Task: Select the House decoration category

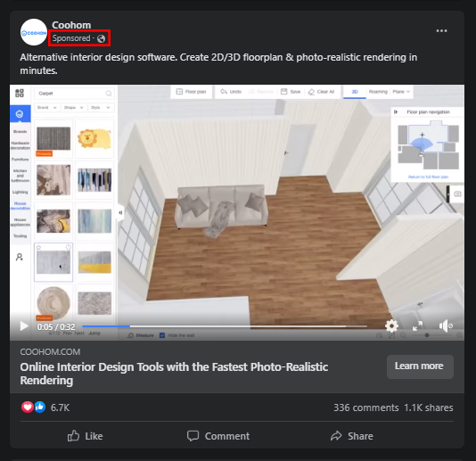Action: 21,206
